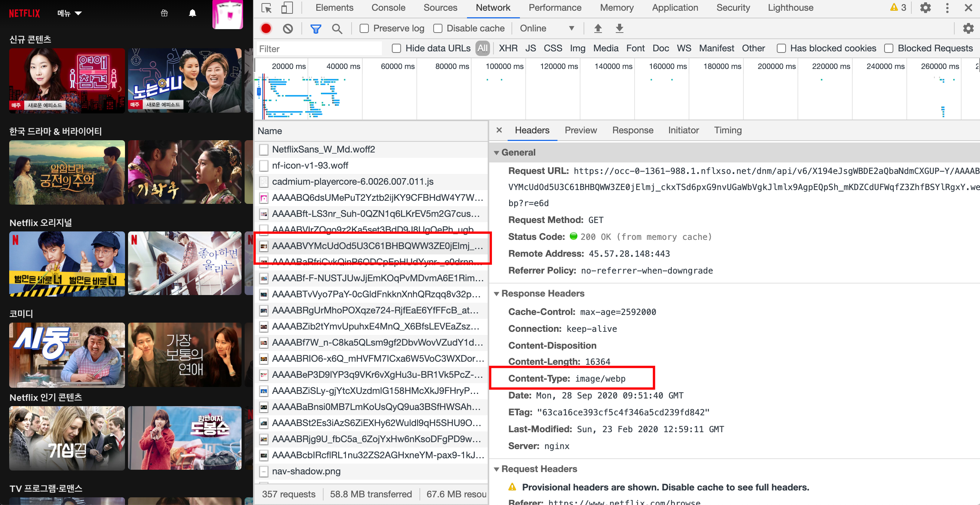This screenshot has width=980, height=505.
Task: Toggle the network filter funnel icon
Action: click(x=316, y=28)
